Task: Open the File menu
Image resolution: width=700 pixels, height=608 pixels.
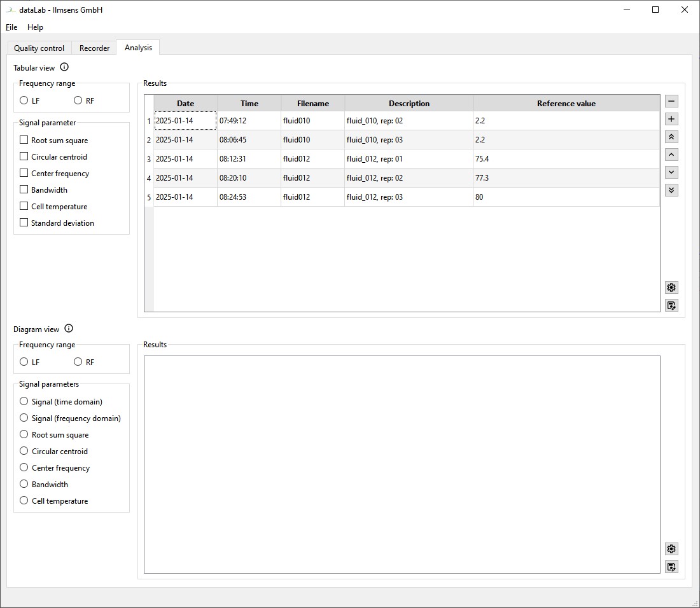Action: tap(11, 27)
